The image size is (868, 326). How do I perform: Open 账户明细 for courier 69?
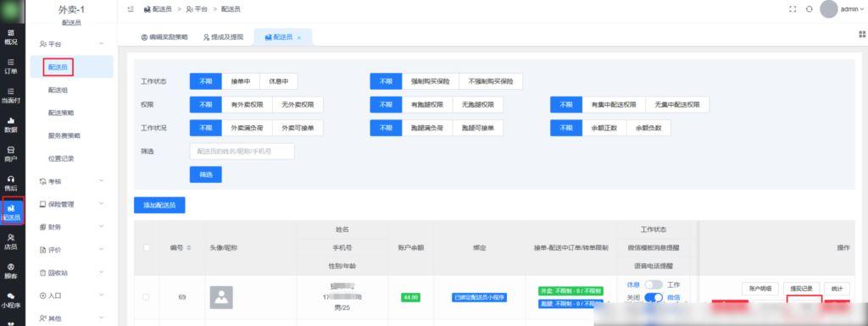[x=760, y=289]
